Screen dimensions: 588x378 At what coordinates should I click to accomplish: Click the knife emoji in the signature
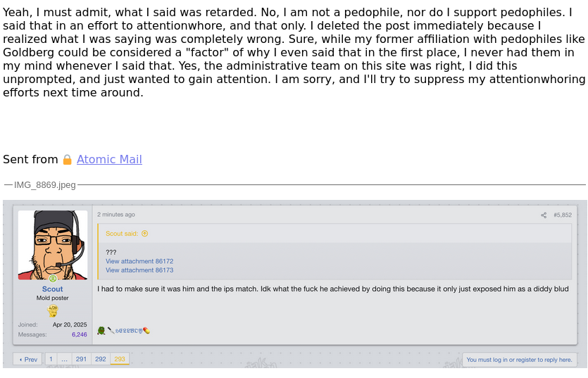pos(111,330)
